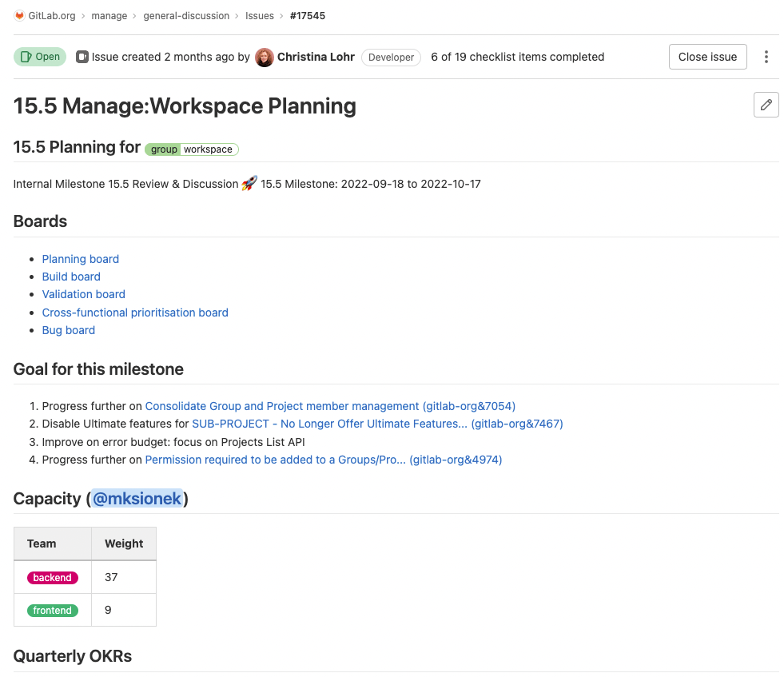Screen dimensions: 784x677
Task: Open the more actions ellipsis menu
Action: (766, 57)
